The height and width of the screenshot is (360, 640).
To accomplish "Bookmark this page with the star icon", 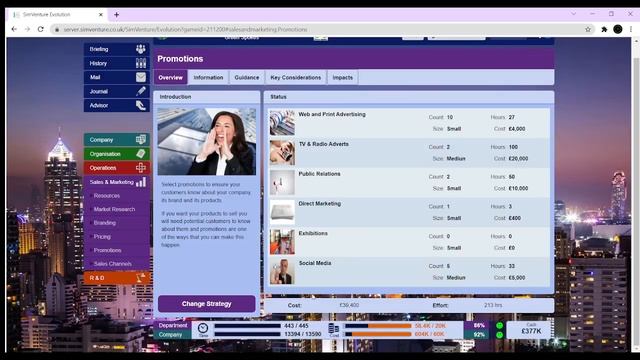I will pyautogui.click(x=588, y=29).
